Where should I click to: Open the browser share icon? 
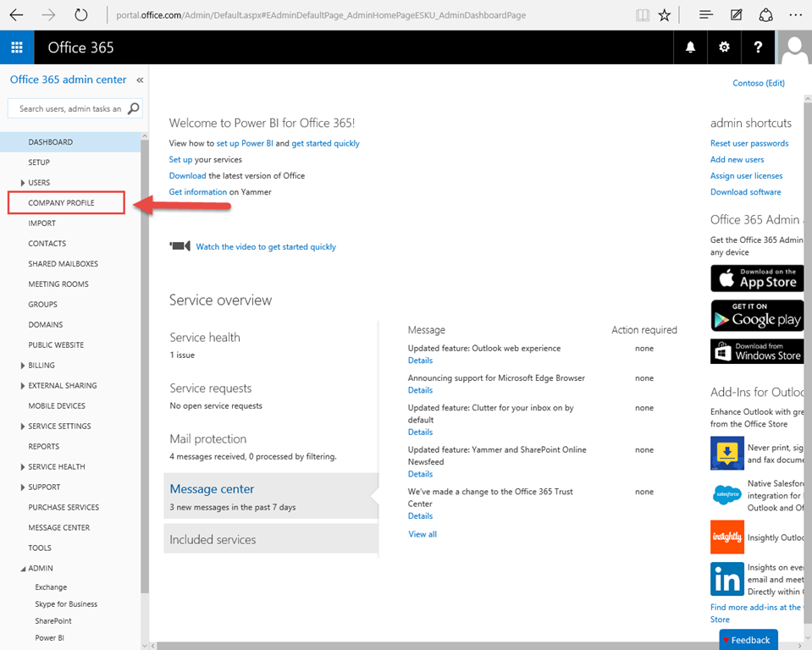[766, 15]
